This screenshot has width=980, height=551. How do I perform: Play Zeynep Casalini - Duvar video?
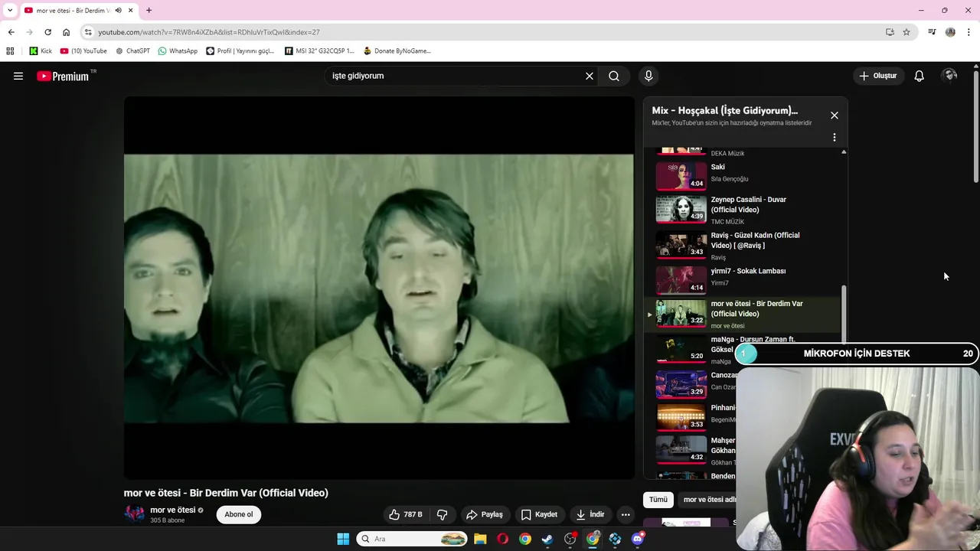point(743,210)
